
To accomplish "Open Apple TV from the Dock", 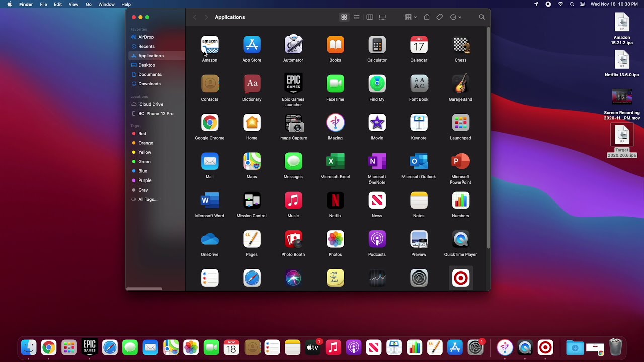I will click(313, 347).
